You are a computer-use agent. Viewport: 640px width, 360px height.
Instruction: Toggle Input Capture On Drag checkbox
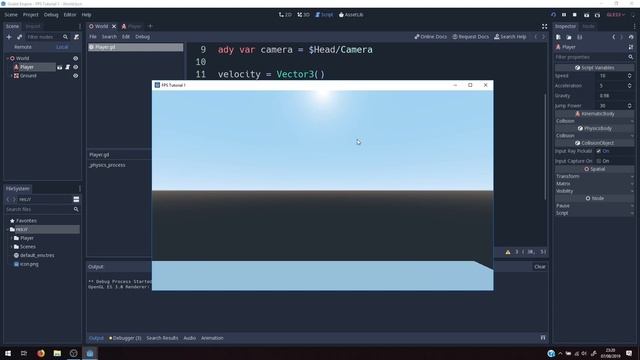(599, 161)
